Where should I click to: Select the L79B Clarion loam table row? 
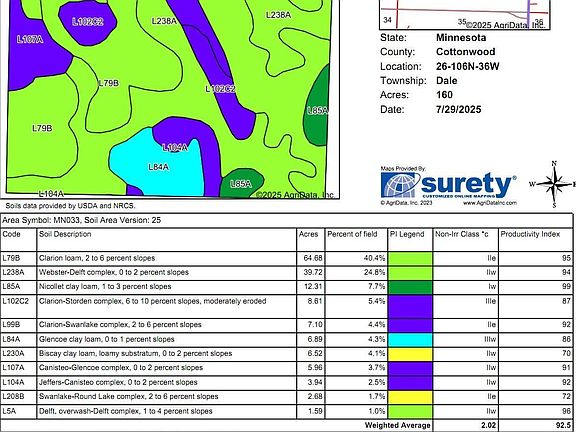click(x=287, y=258)
